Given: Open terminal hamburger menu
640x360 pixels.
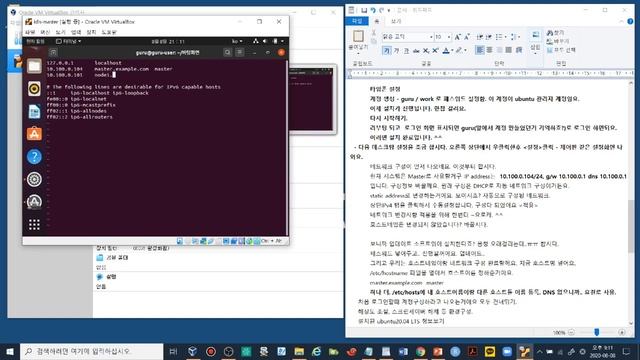Looking at the screenshot, I should 240,52.
